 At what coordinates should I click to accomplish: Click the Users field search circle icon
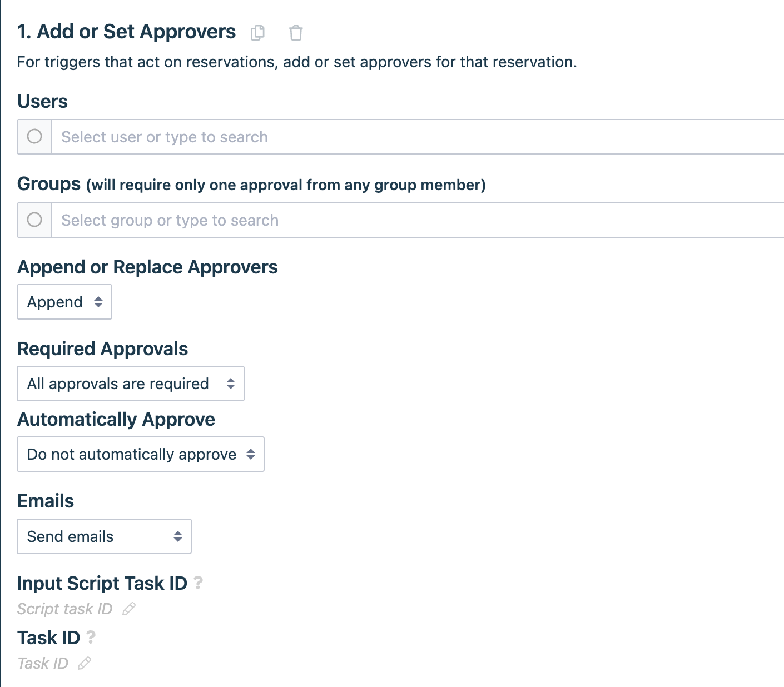click(x=34, y=136)
